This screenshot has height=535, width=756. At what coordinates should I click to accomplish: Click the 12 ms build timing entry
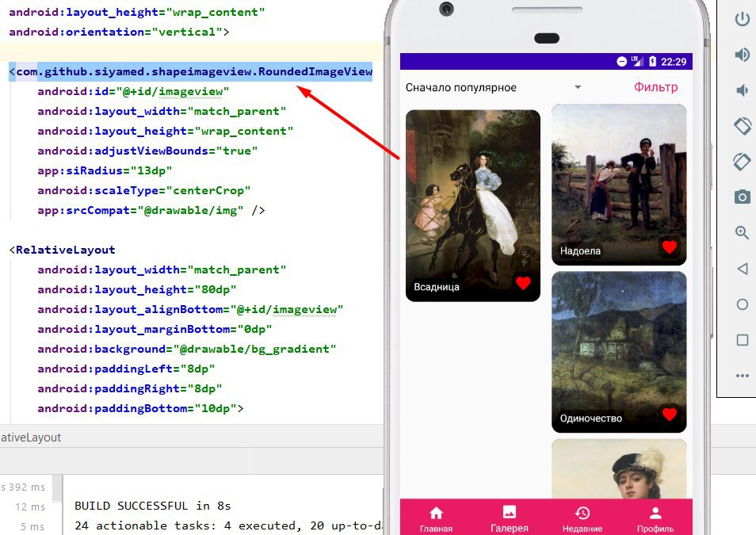(x=30, y=507)
